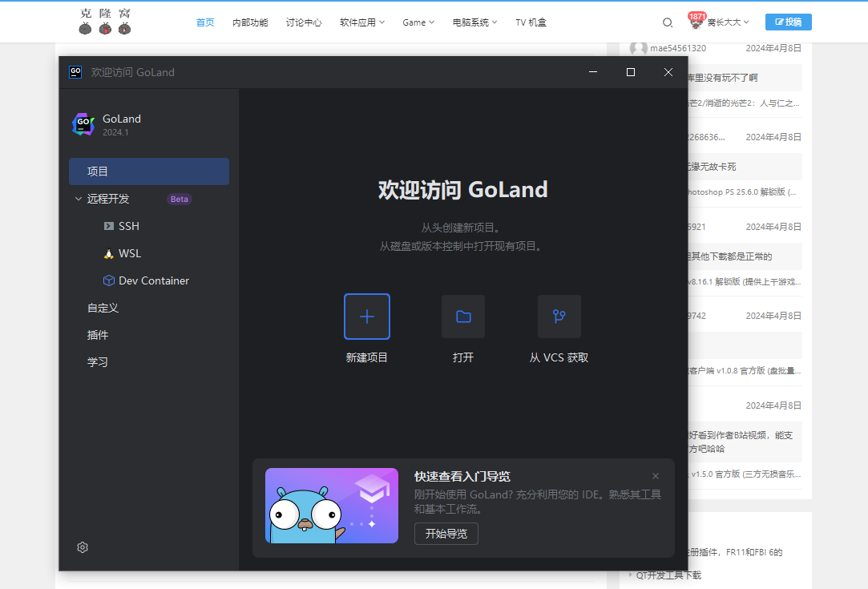Click the GoLand logo in sidebar

83,124
